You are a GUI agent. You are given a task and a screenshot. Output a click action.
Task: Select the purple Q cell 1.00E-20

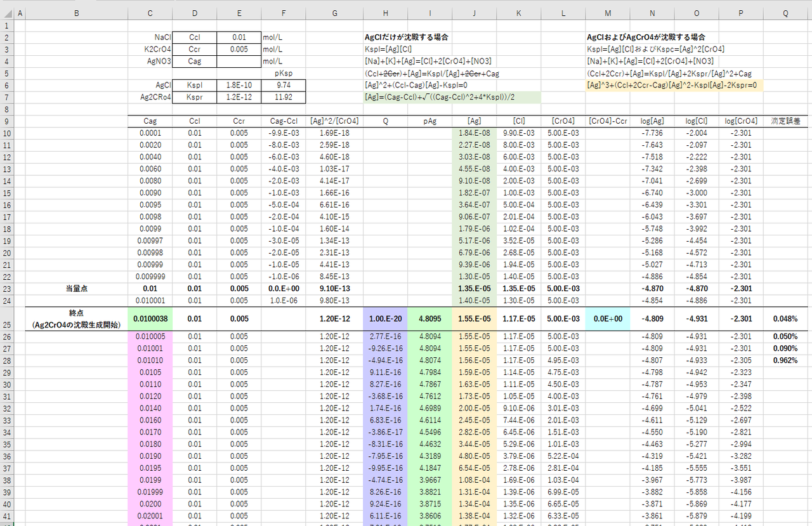pyautogui.click(x=386, y=319)
